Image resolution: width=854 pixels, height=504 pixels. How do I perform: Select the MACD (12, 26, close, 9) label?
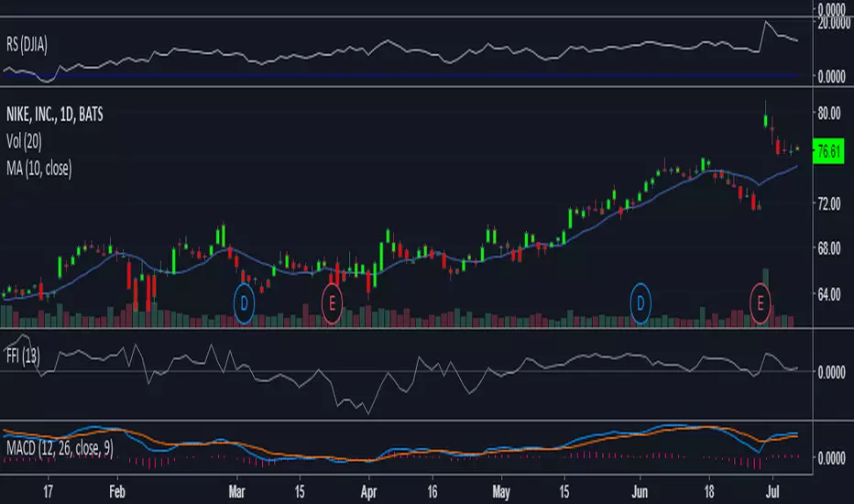[60, 448]
